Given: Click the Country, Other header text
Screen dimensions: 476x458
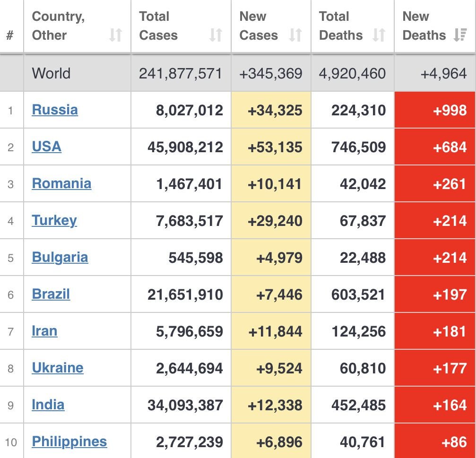Looking at the screenshot, I should (x=58, y=26).
